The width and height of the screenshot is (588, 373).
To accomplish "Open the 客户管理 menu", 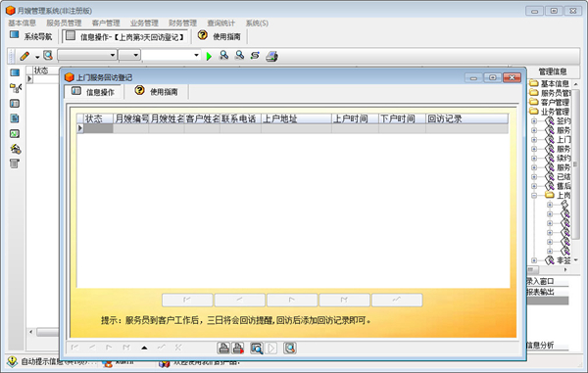I will coord(106,23).
